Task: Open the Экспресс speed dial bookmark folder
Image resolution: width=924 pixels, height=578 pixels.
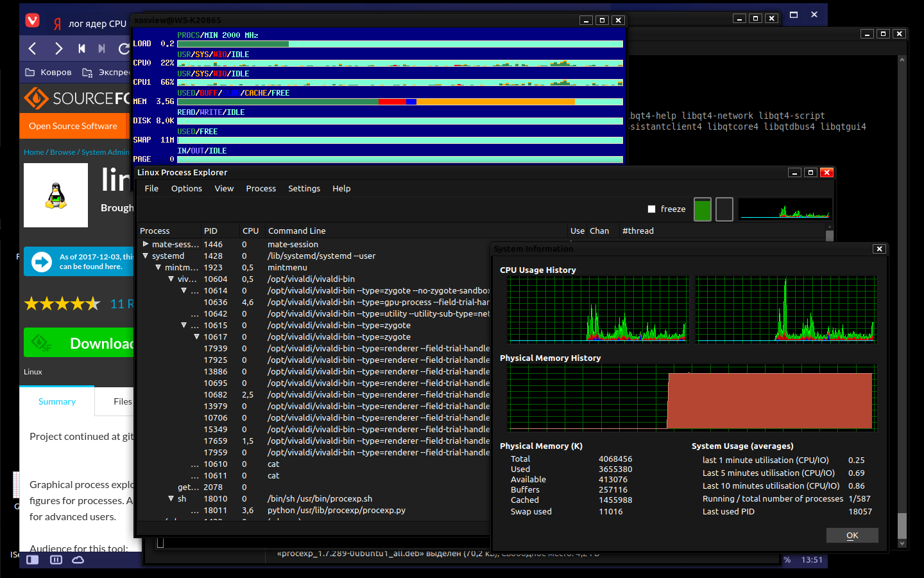Action: (106, 72)
